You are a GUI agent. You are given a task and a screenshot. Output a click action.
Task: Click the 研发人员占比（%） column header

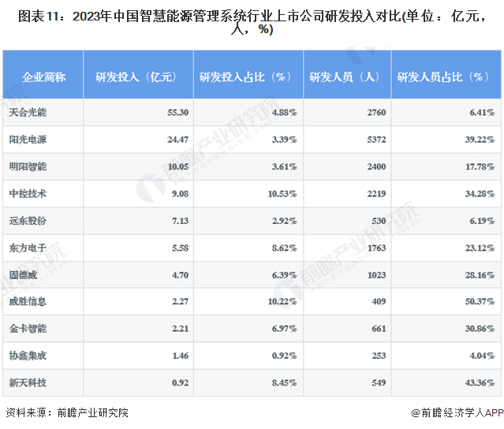click(x=446, y=75)
